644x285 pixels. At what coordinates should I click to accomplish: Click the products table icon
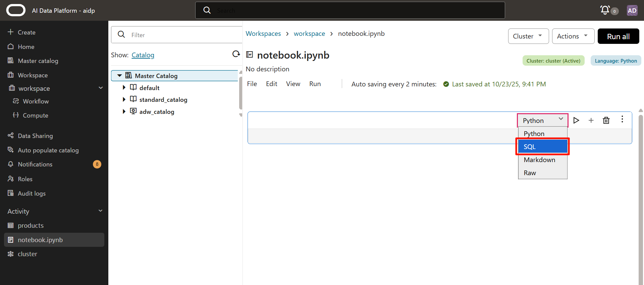tap(11, 225)
